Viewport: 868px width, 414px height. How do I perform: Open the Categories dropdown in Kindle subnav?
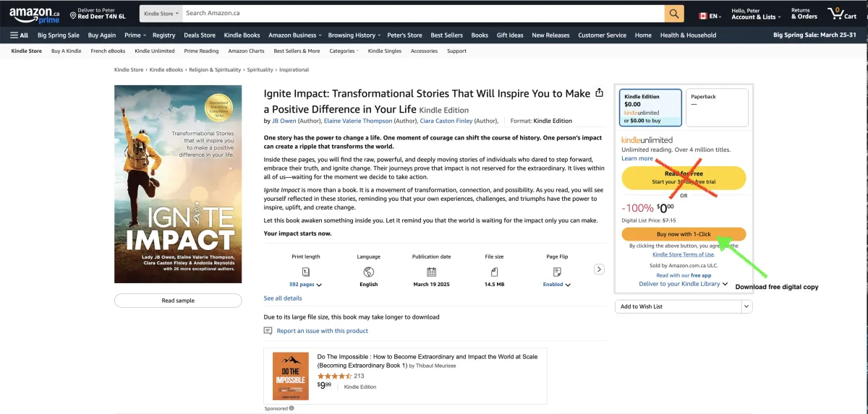[x=344, y=51]
